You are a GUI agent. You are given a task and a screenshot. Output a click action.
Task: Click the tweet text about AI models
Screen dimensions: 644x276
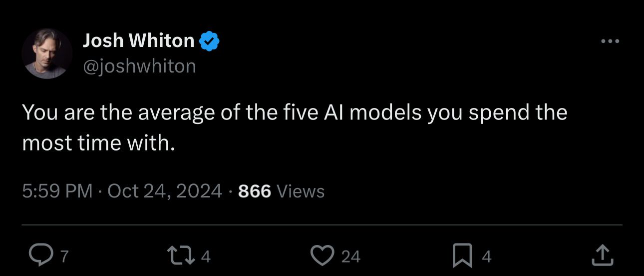(x=295, y=113)
